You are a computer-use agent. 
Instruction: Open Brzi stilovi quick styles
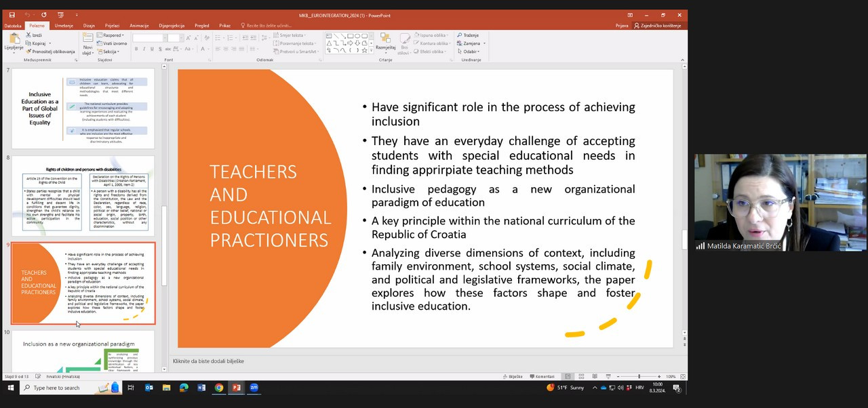point(404,44)
